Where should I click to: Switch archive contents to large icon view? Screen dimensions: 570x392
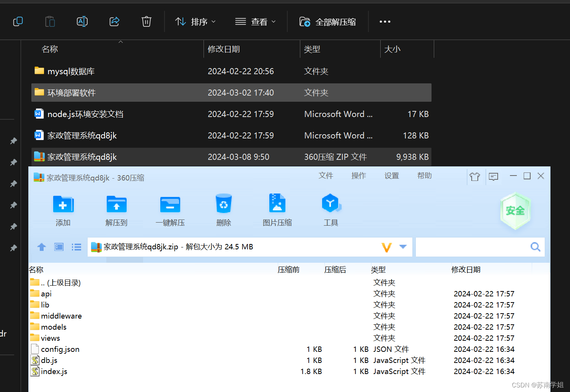(x=59, y=247)
